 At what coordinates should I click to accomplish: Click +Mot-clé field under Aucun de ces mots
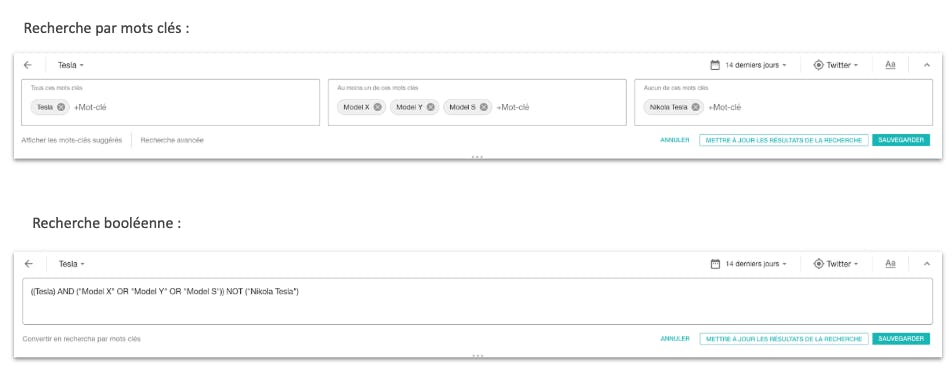725,107
